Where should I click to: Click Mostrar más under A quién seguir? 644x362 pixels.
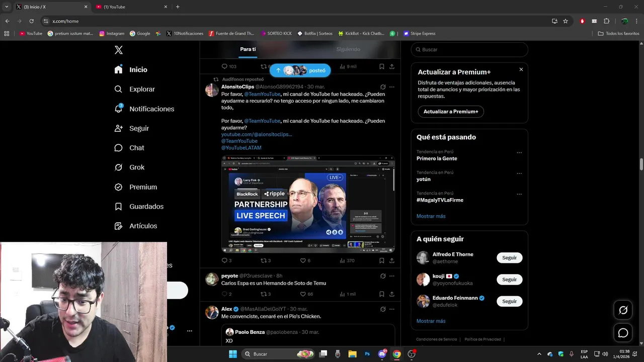(431, 321)
